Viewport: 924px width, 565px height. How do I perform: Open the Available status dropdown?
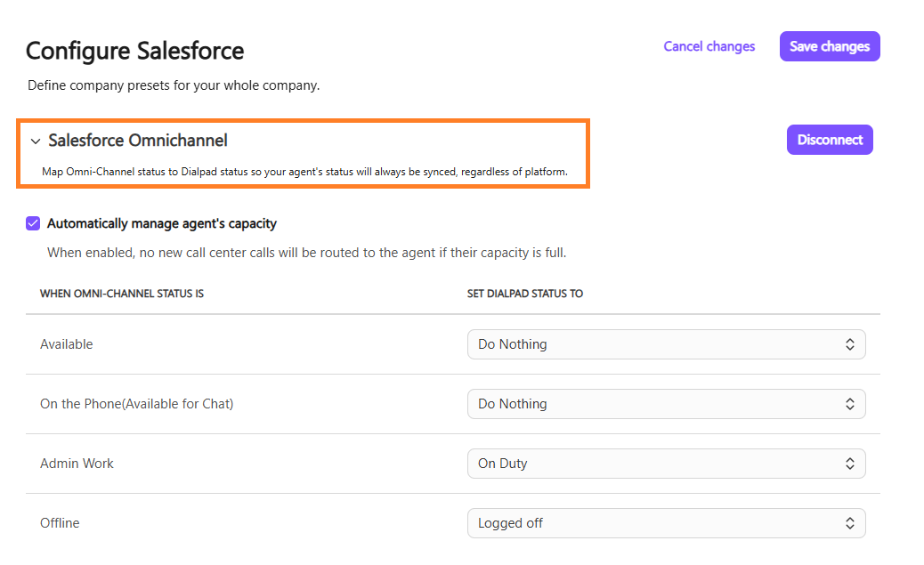click(x=666, y=344)
